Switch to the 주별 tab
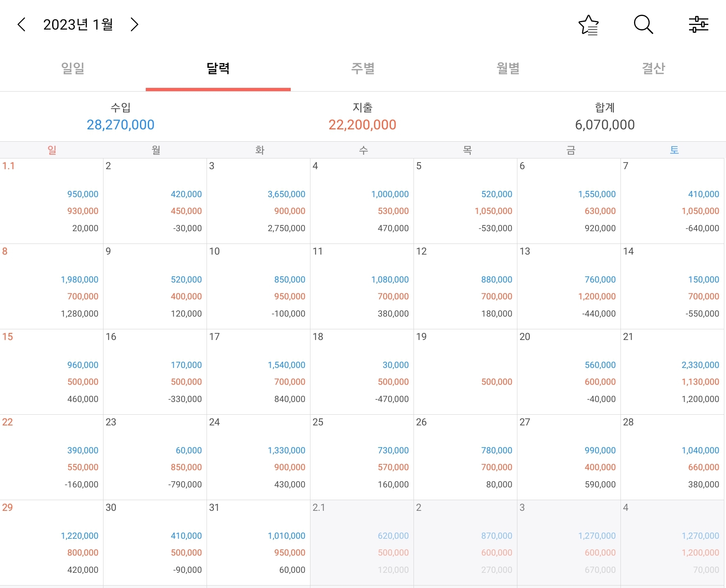Viewport: 726px width, 588px height. (363, 68)
